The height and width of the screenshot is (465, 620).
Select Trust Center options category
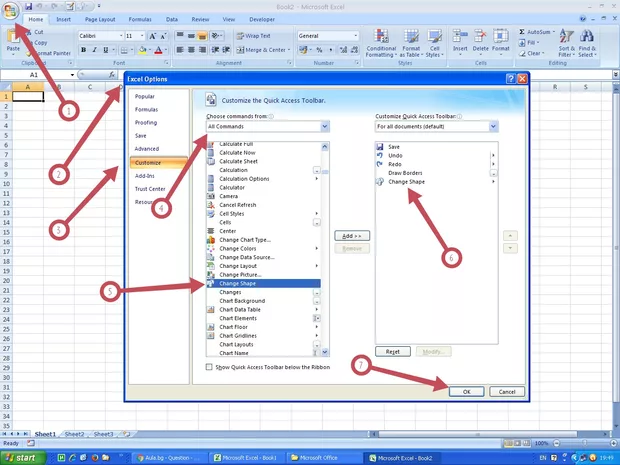click(x=150, y=189)
